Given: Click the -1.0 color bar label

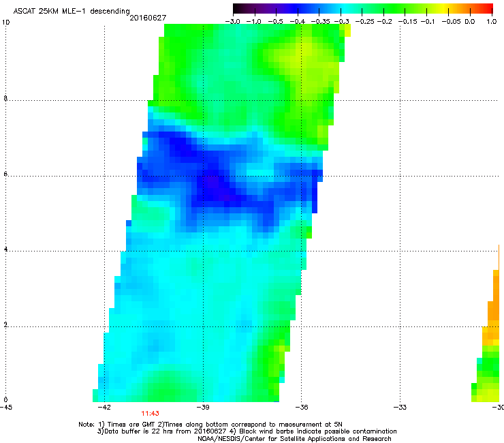Looking at the screenshot, I should 253,22.
